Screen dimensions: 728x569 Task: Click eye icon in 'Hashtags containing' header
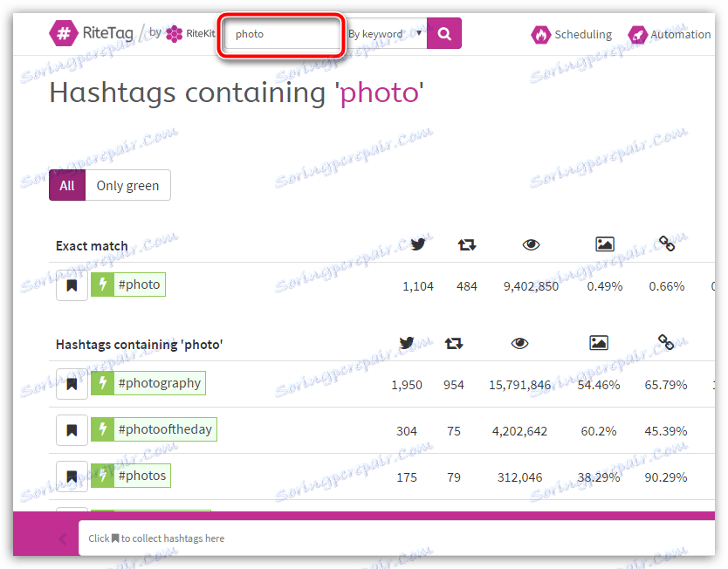(519, 344)
